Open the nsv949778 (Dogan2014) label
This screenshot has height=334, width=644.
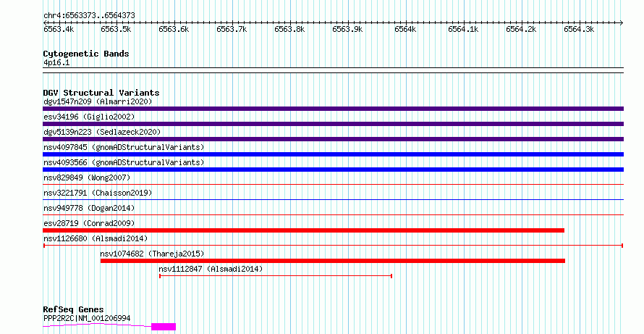(x=89, y=208)
